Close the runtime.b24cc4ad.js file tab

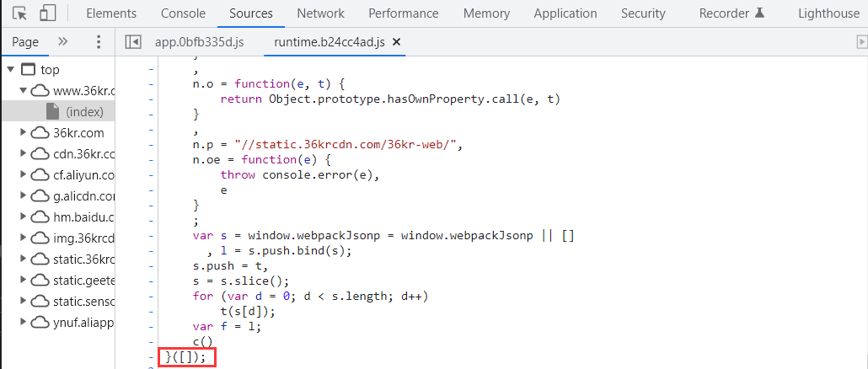pos(397,42)
